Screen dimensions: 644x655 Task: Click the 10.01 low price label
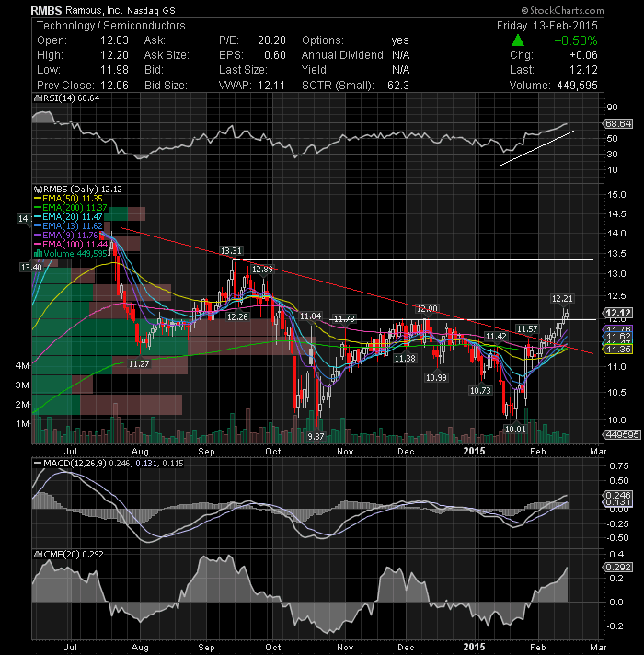[x=515, y=429]
